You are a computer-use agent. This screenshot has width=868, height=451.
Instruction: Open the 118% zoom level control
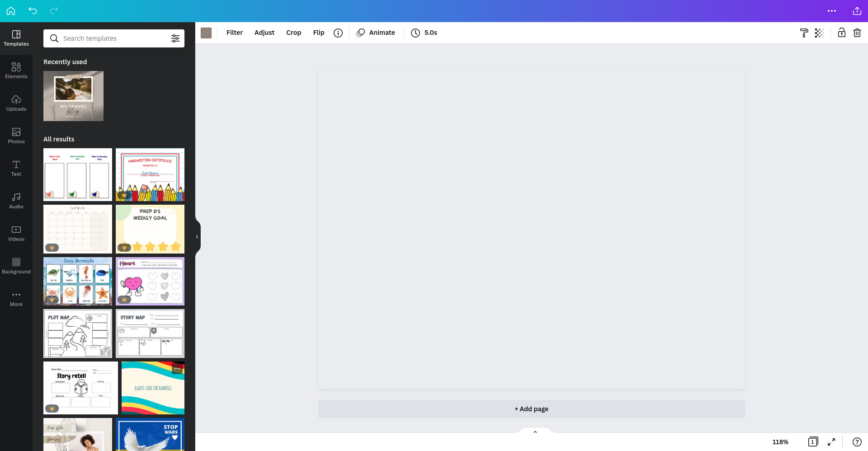point(780,442)
